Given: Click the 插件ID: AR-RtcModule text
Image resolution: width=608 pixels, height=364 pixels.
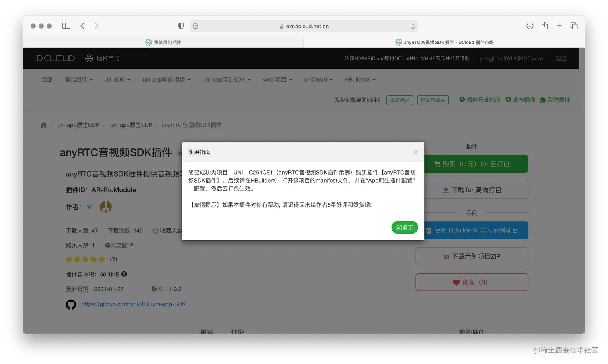Looking at the screenshot, I should pos(101,190).
